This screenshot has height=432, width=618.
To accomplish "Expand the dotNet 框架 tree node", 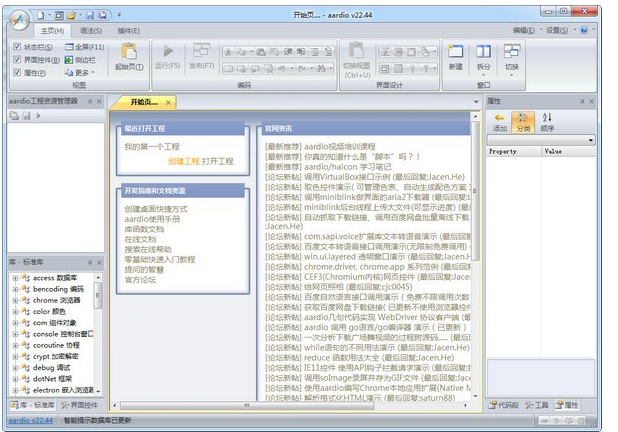I will (x=15, y=379).
